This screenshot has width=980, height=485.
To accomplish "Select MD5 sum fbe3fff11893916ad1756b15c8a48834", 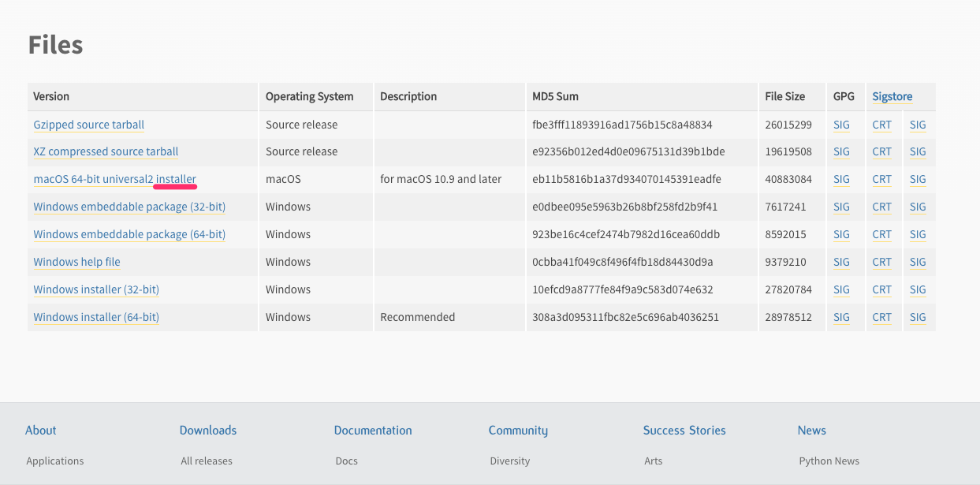I will (623, 125).
